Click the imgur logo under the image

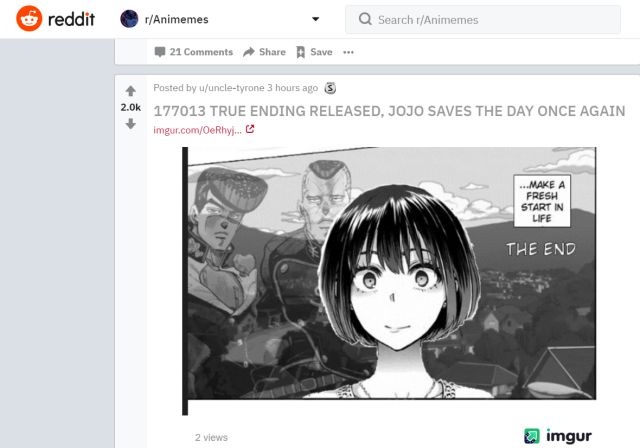coord(558,436)
